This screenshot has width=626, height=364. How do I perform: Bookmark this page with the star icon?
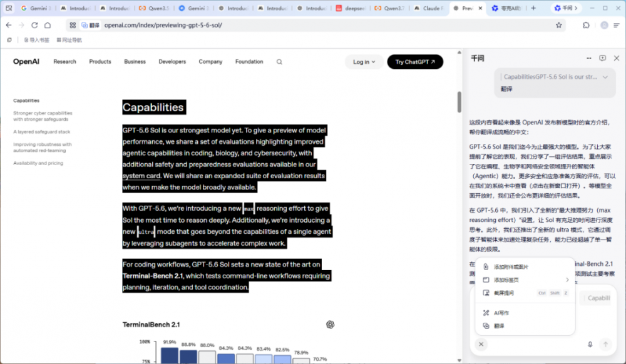pyautogui.click(x=558, y=25)
